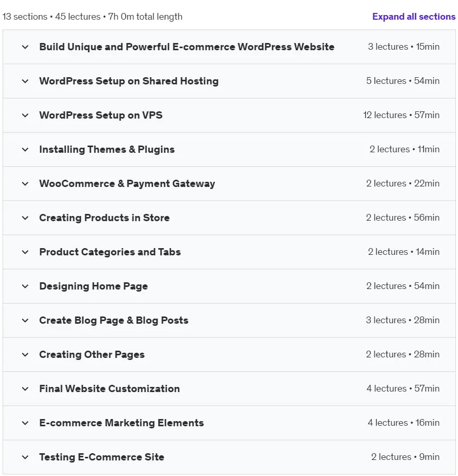Image resolution: width=458 pixels, height=476 pixels.
Task: Select the Testing E-Commerce Site title
Action: [102, 457]
